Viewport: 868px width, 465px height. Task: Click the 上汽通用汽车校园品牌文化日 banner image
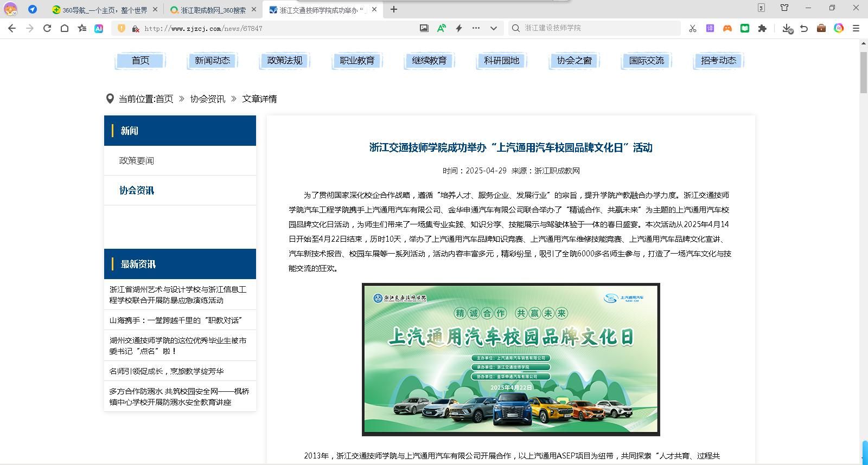[x=511, y=359]
